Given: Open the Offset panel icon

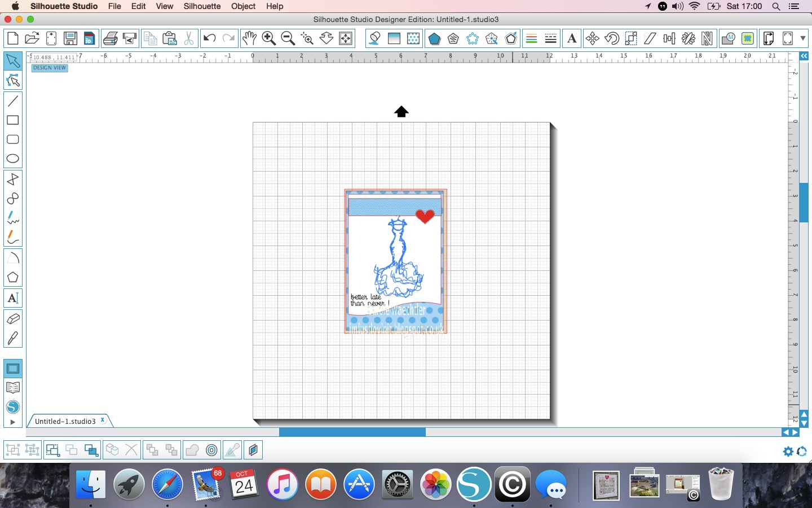Looking at the screenshot, I should [511, 38].
